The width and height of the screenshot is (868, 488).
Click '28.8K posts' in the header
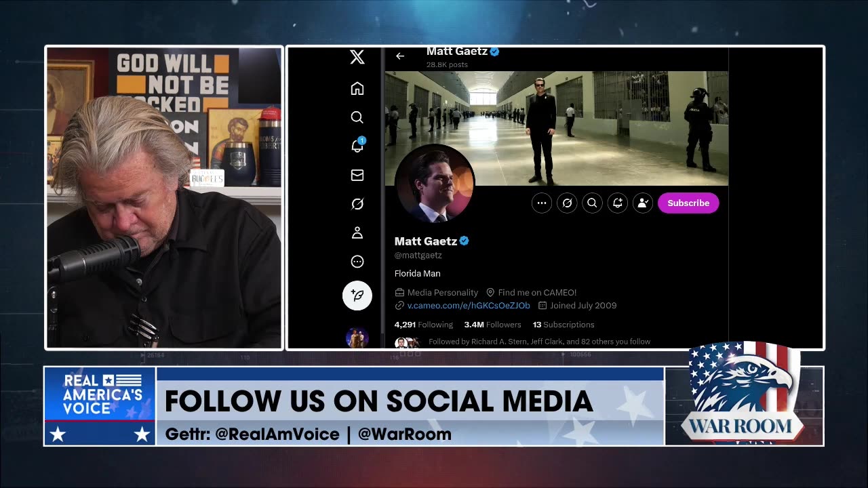447,65
